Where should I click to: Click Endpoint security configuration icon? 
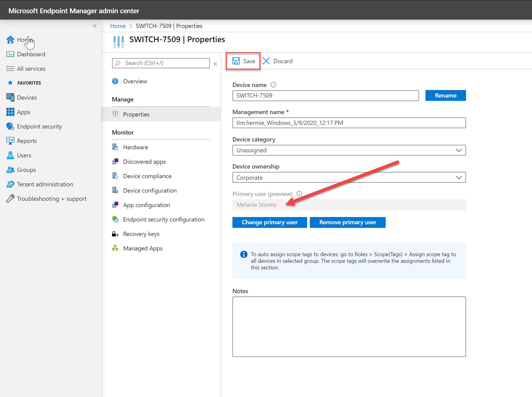(x=115, y=219)
